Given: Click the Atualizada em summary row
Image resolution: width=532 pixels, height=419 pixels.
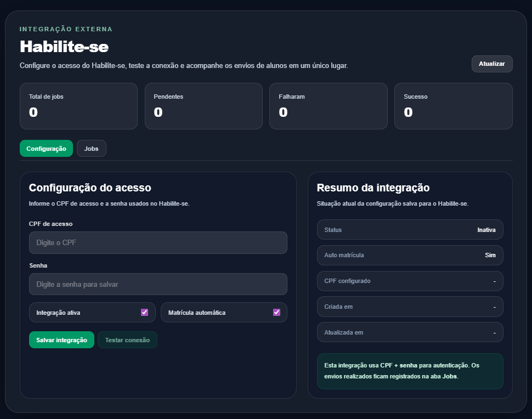Looking at the screenshot, I should tap(410, 332).
